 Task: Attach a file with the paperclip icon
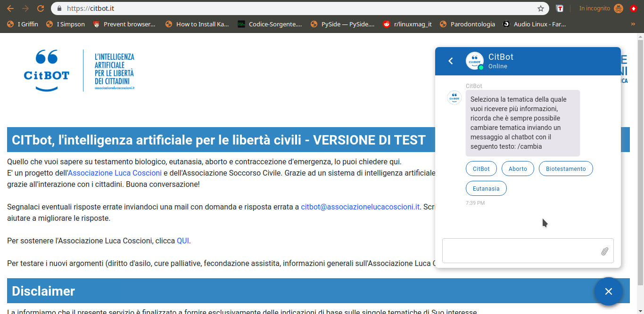[x=604, y=251]
